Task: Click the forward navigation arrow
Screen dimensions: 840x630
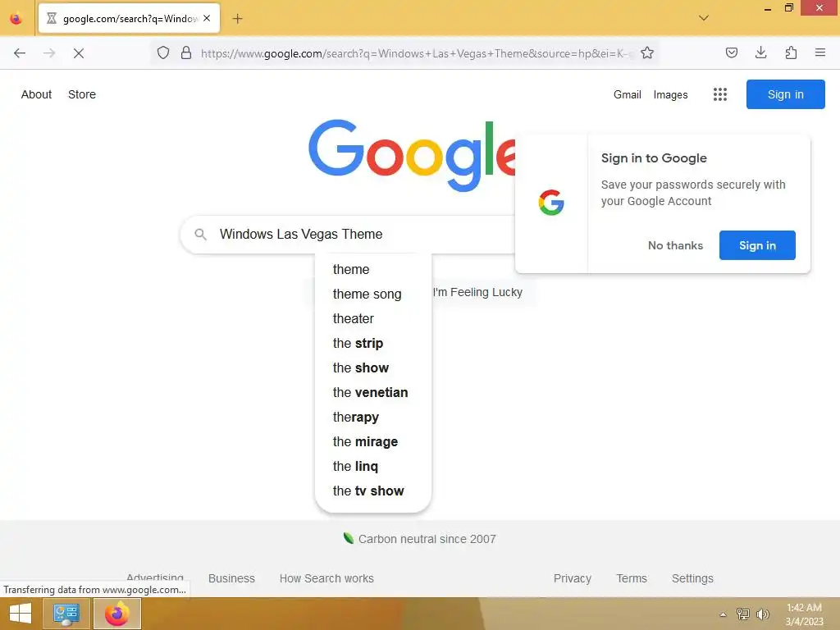Action: click(x=49, y=53)
